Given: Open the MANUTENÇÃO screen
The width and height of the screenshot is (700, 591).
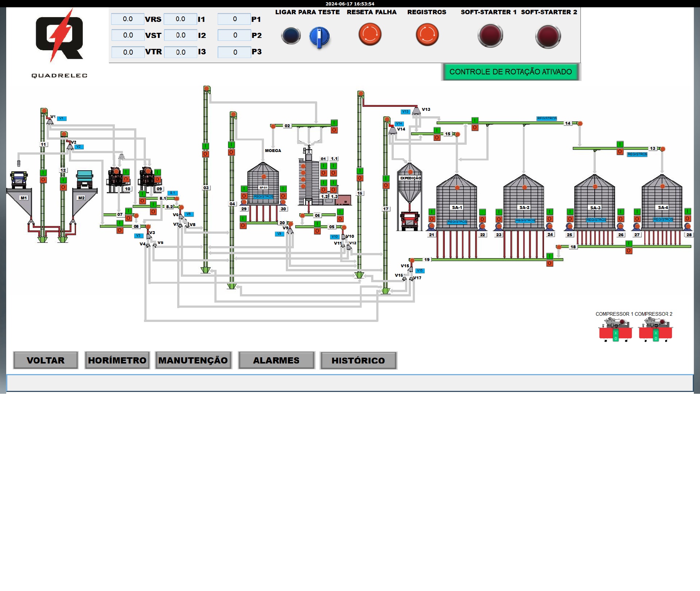Looking at the screenshot, I should [193, 360].
